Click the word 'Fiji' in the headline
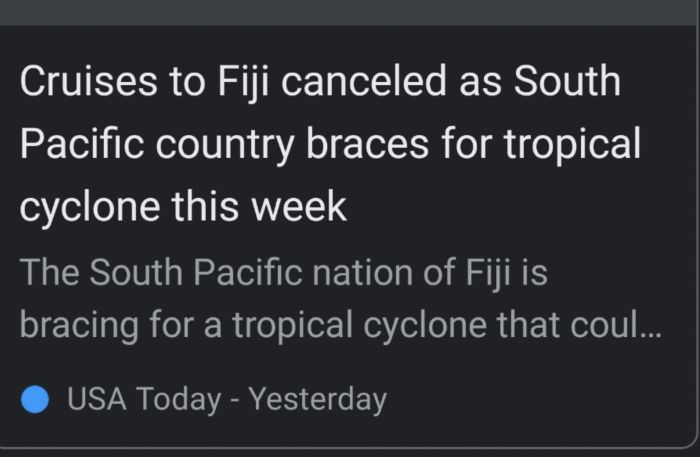Screen dimensions: 700x457 coord(244,82)
